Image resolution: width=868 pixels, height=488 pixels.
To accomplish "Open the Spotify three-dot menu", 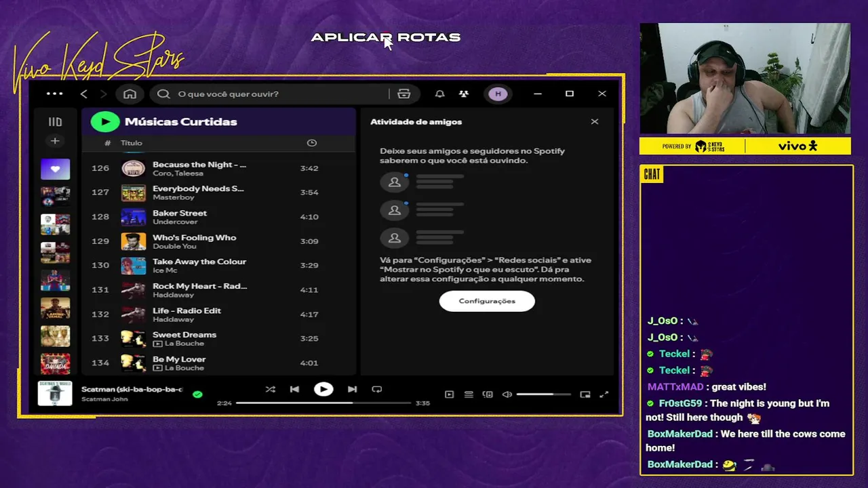I will point(54,94).
